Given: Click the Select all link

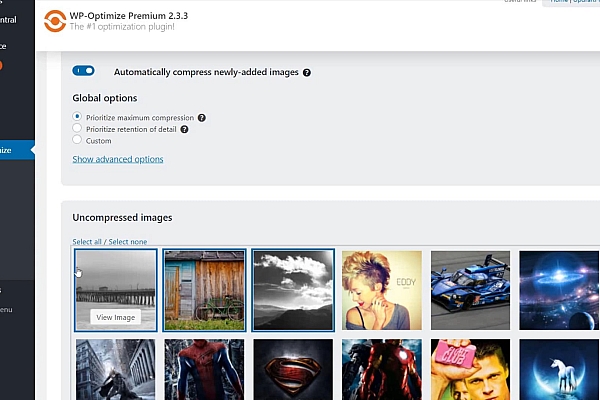Looking at the screenshot, I should coord(87,242).
